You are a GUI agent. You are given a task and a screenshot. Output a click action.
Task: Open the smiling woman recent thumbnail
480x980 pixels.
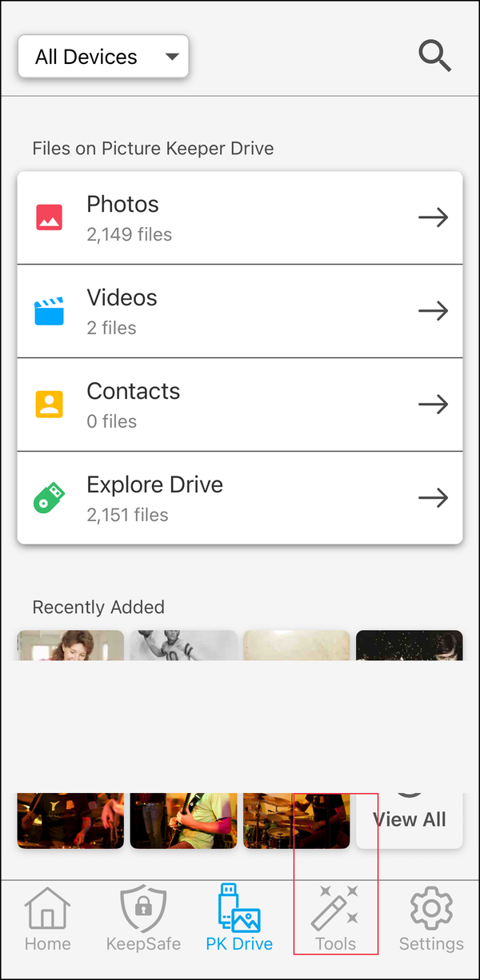point(70,645)
